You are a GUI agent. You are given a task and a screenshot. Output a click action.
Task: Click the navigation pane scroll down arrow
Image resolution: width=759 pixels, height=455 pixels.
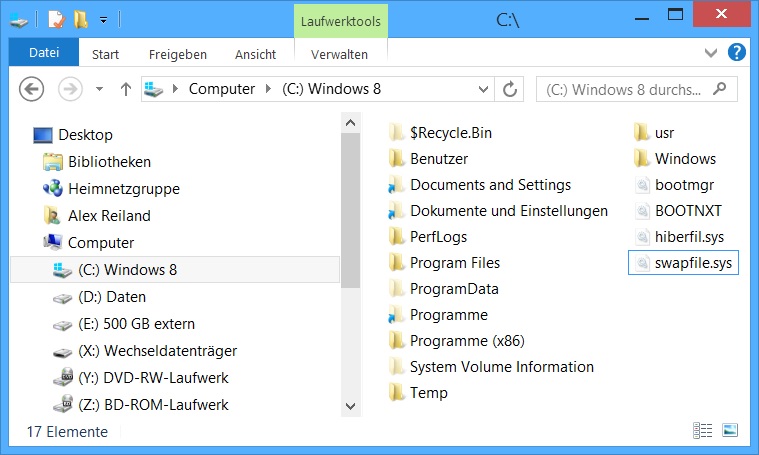[x=350, y=406]
